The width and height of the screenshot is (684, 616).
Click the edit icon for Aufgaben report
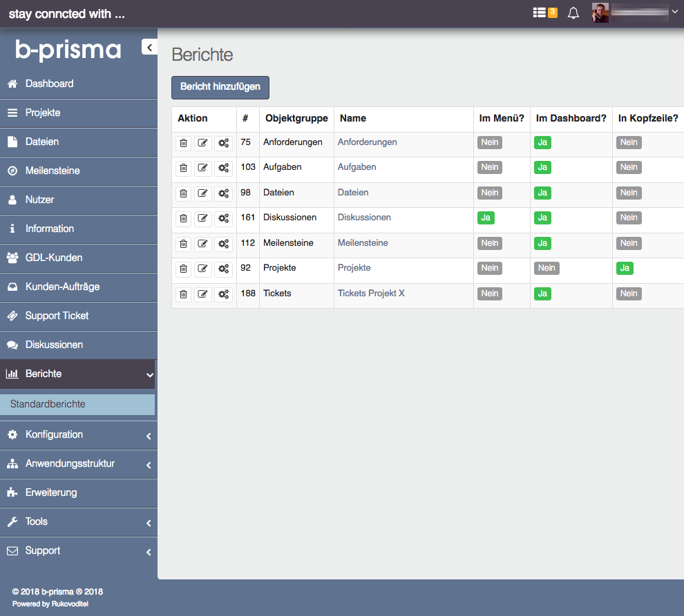coord(202,168)
